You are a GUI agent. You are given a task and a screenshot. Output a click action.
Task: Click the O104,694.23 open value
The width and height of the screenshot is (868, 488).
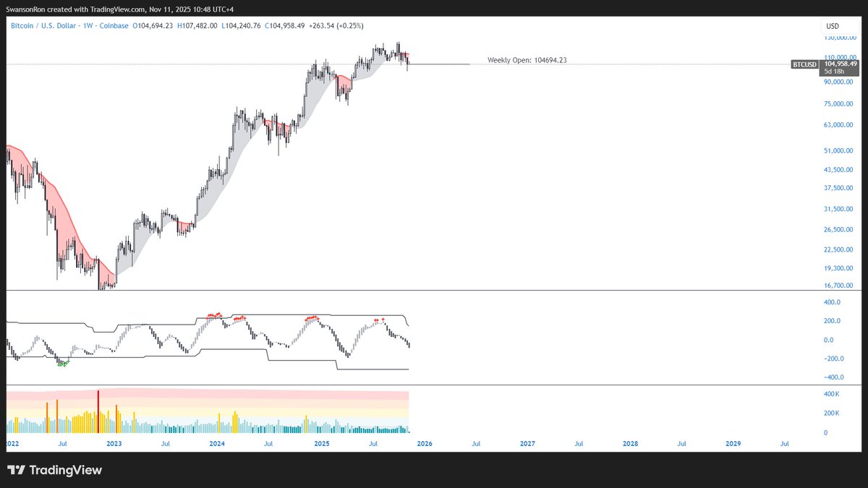tap(153, 26)
